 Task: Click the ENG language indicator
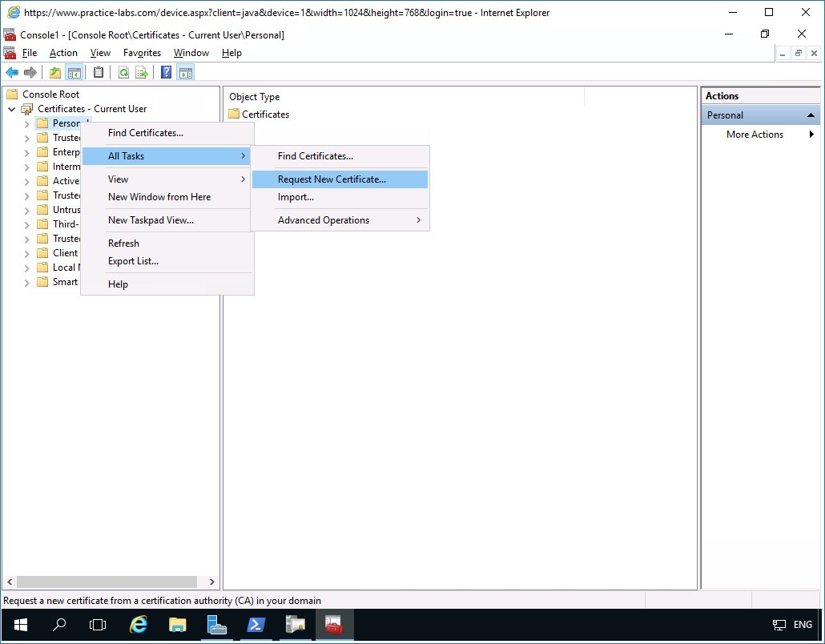click(x=803, y=625)
